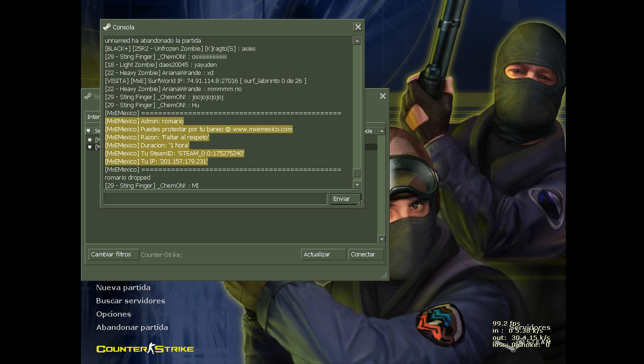
Task: Open Cambiar filtros in server browser
Action: pos(114,255)
